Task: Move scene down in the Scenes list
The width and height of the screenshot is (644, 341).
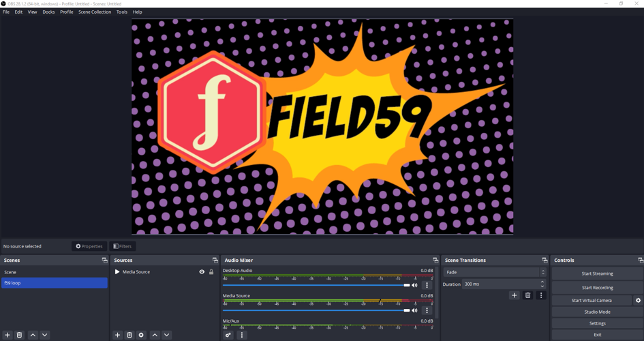Action: click(x=45, y=335)
